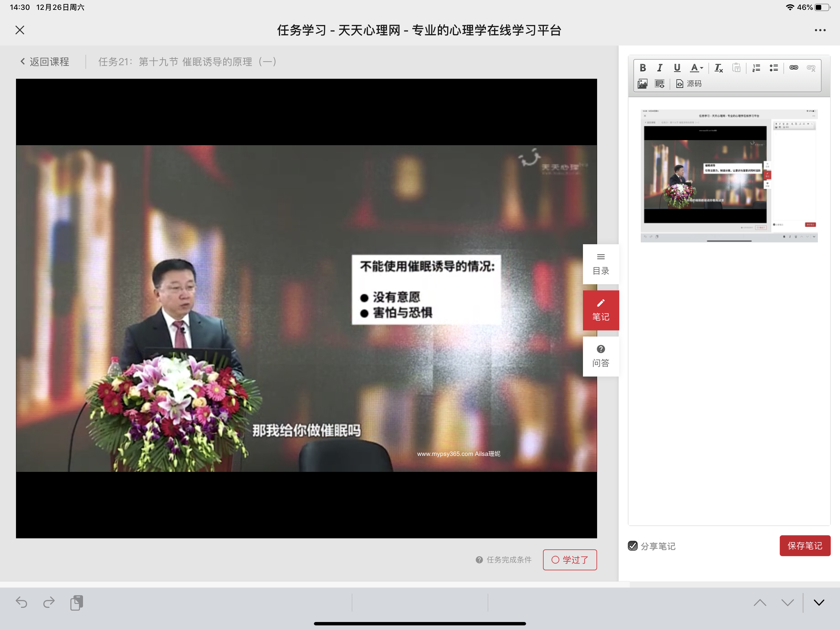Click the 保存笔记 button
The image size is (840, 630).
point(805,546)
